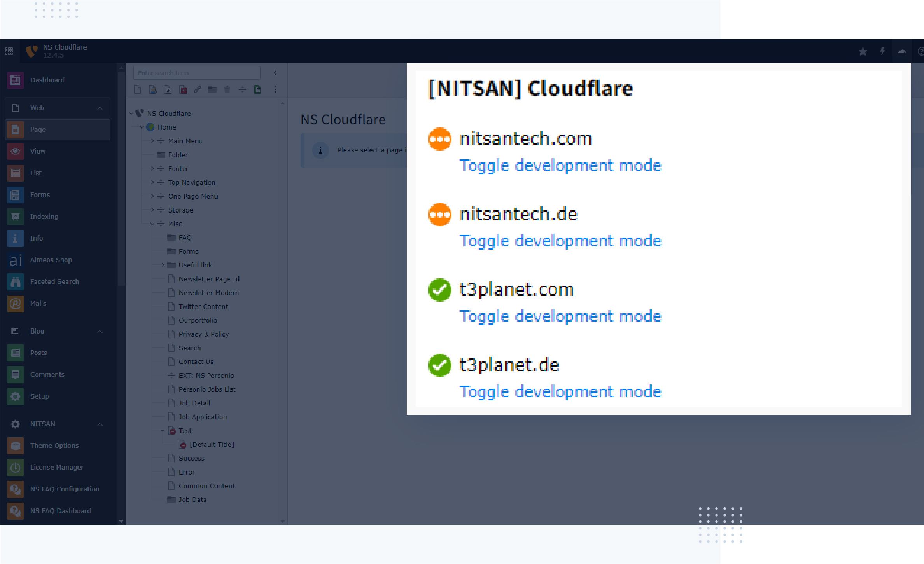Click the flush cache lightning icon
Screen dimensions: 924x564
[x=882, y=51]
